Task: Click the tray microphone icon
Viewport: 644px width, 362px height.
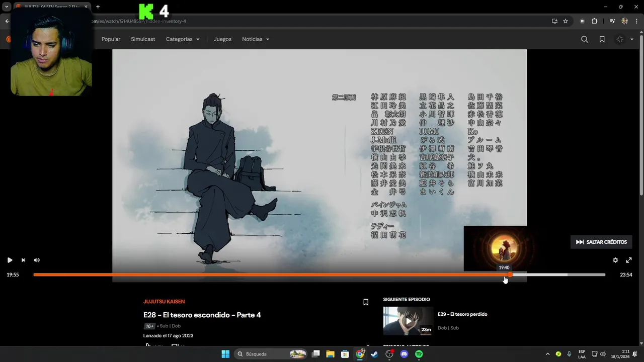Action: (569, 354)
